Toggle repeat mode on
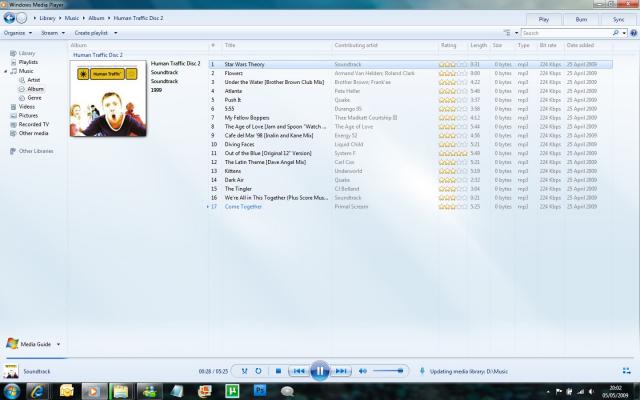Screen dimensions: 640x400 point(258,371)
